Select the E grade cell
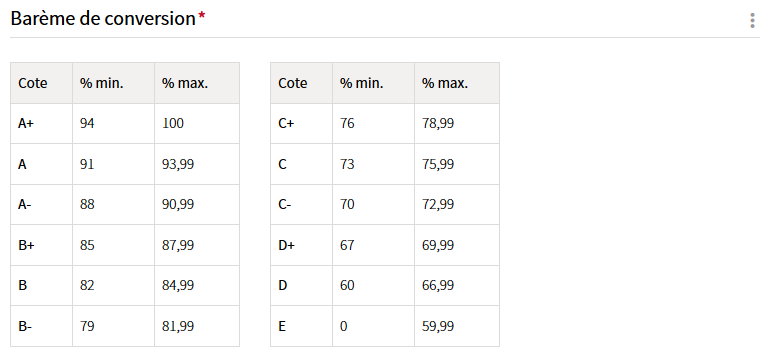Screen dimensions: 769x362 click(x=302, y=326)
